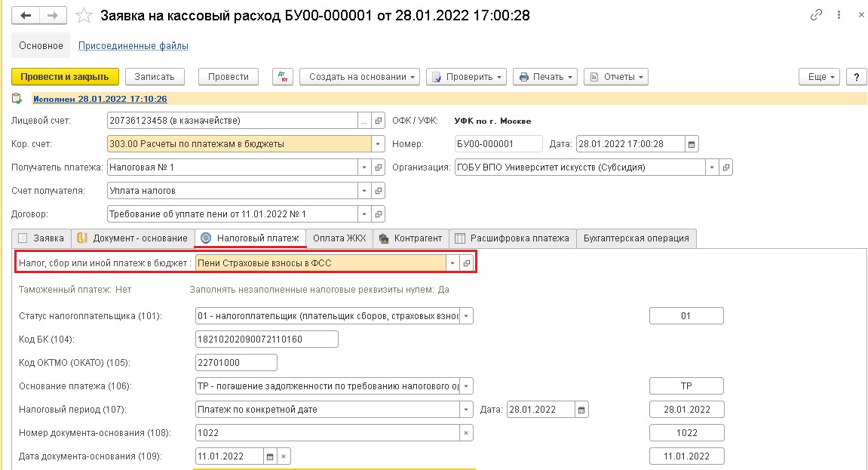Viewport: 868px width, 470px height.
Task: Show accounting entries (Дт/Кт) icon
Action: [x=282, y=77]
